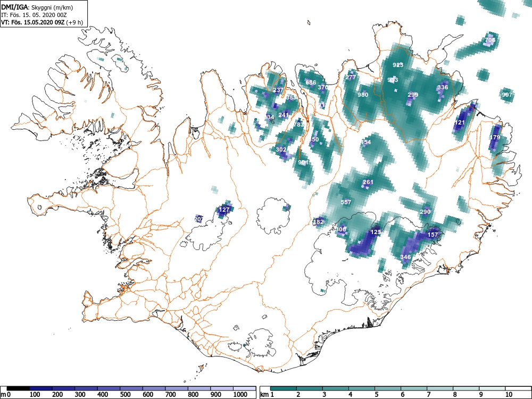
Task: Click the 1000 label on the metre scale
Action: tap(240, 395)
